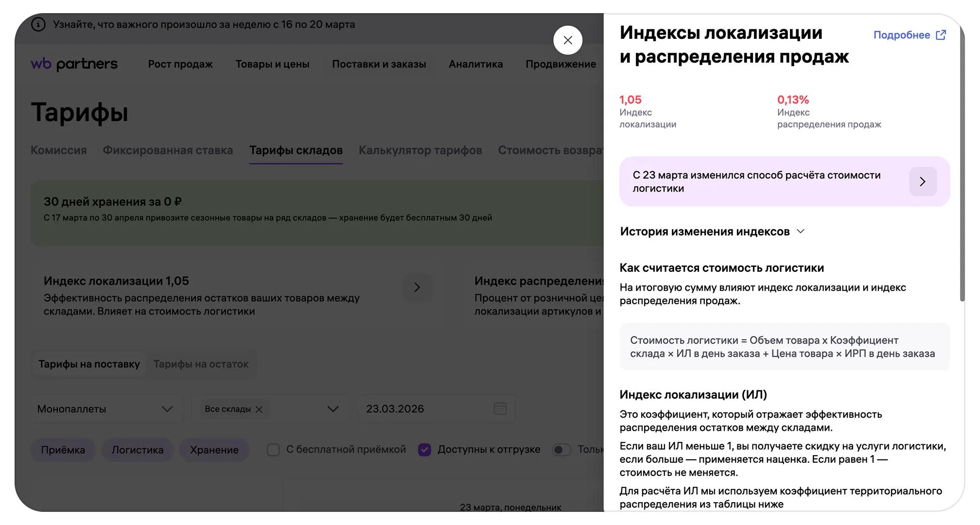This screenshot has width=980, height=525.
Task: Click the calendar icon in date field
Action: click(500, 408)
